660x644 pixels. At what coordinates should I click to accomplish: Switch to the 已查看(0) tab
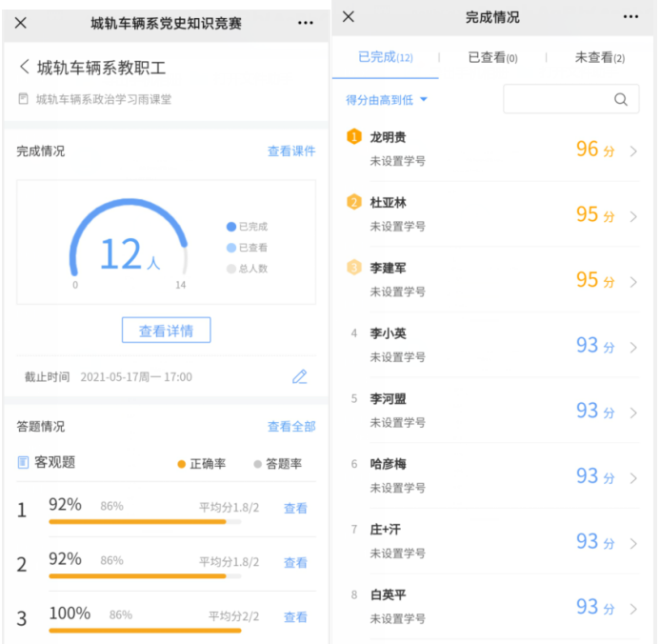pyautogui.click(x=492, y=58)
